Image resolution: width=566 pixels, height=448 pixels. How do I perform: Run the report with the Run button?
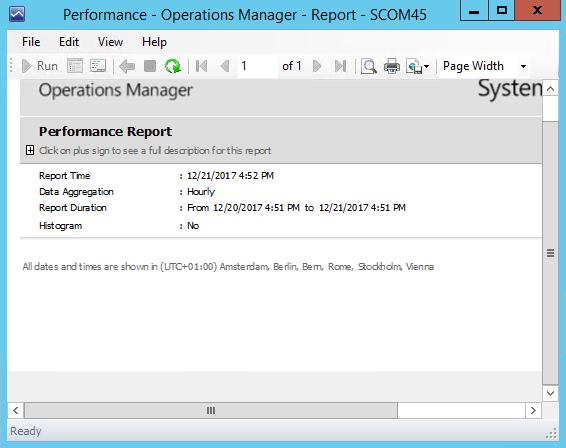(40, 66)
